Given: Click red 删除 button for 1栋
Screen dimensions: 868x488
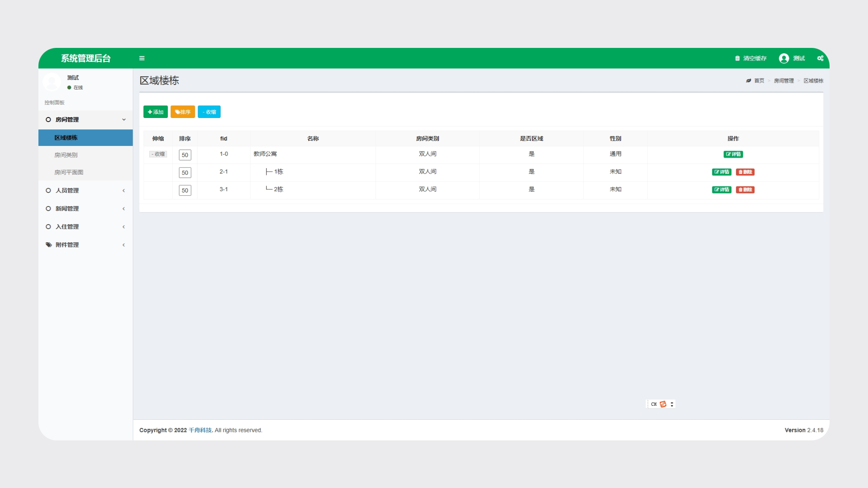Looking at the screenshot, I should pos(745,172).
